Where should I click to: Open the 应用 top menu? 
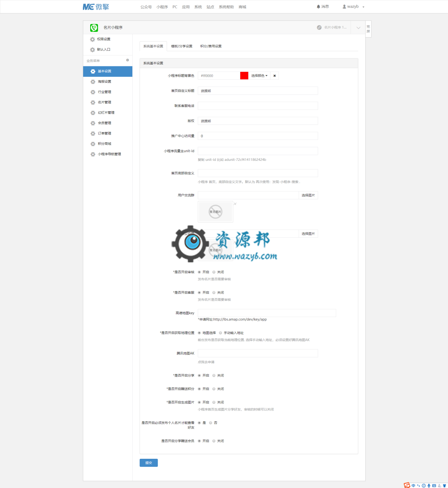(186, 7)
